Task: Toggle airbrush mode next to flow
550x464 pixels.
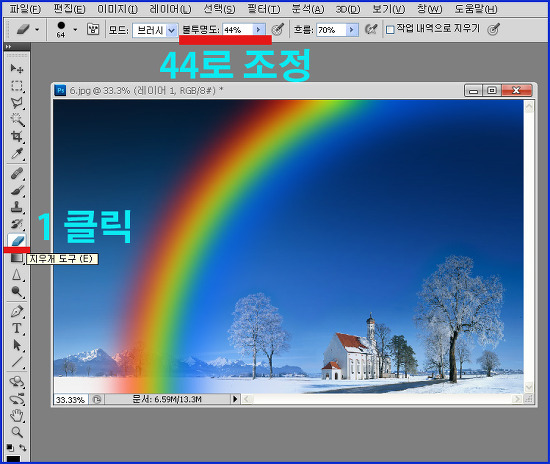Action: (371, 29)
